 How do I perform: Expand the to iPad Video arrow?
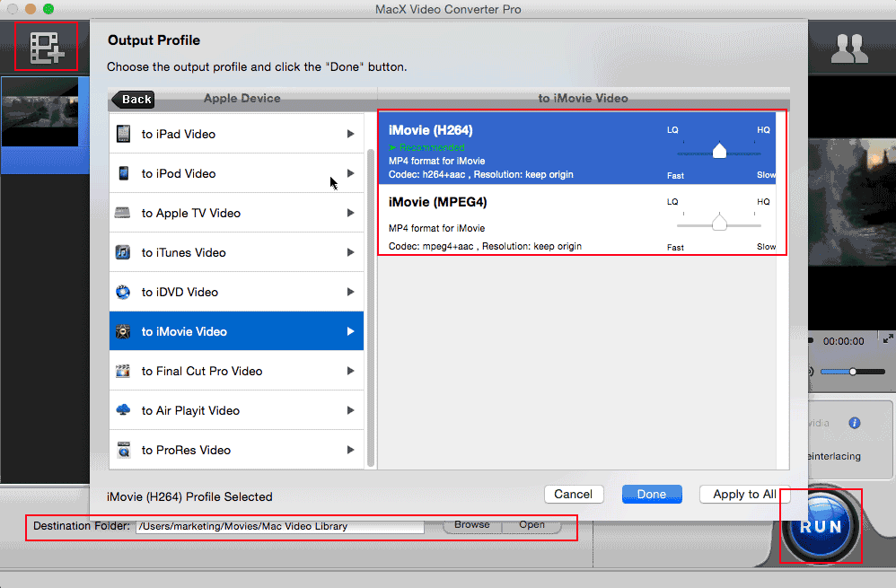click(350, 134)
